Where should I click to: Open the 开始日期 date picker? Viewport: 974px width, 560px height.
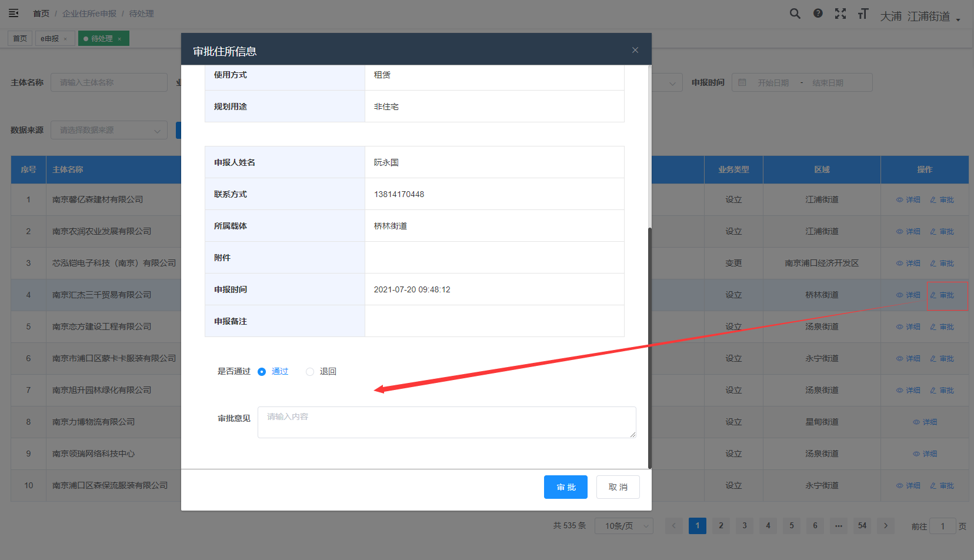[x=773, y=83]
